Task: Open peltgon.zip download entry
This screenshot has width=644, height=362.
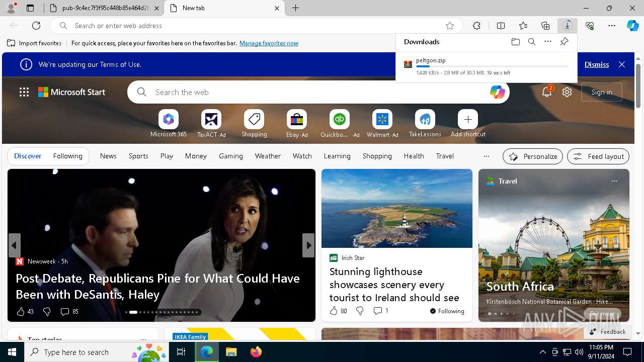Action: pyautogui.click(x=487, y=66)
